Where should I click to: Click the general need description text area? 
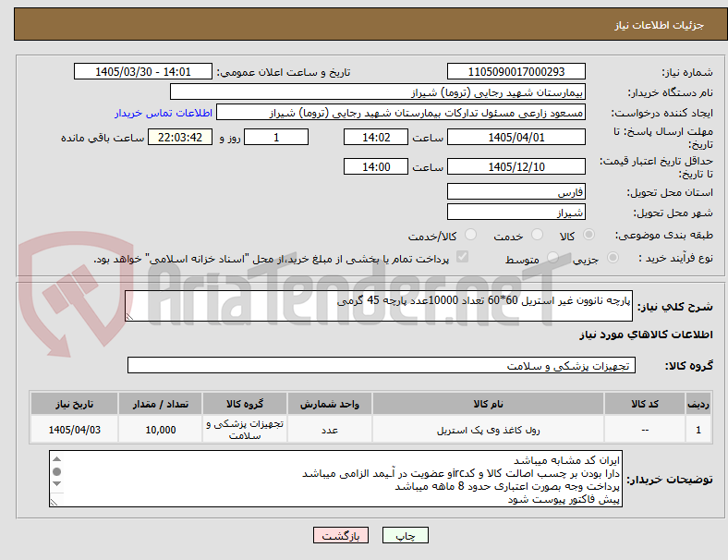pos(379,306)
